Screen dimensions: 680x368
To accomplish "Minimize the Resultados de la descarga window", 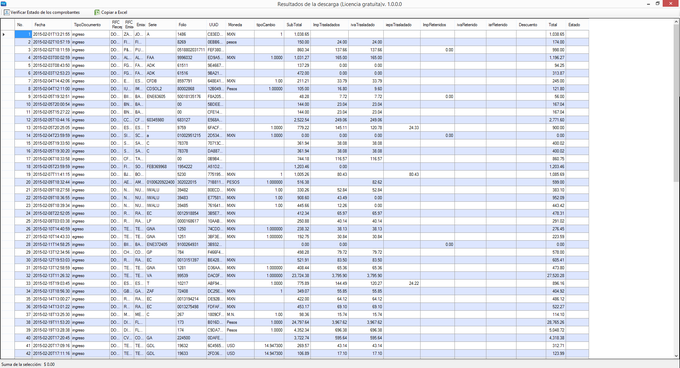I will point(648,4).
